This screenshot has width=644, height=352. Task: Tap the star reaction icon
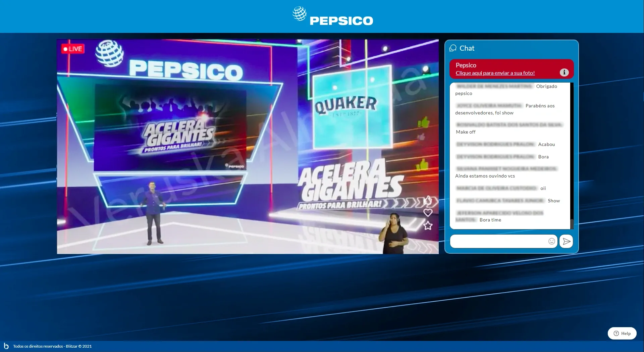coord(428,225)
